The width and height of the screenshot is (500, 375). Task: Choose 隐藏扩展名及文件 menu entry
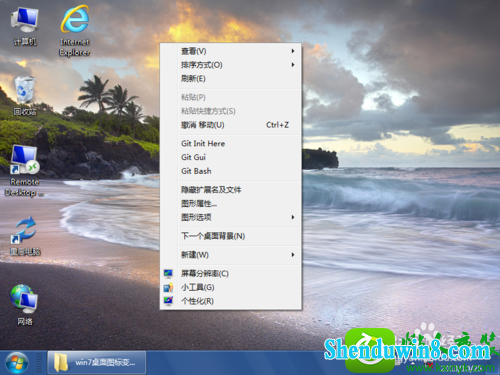click(x=231, y=190)
